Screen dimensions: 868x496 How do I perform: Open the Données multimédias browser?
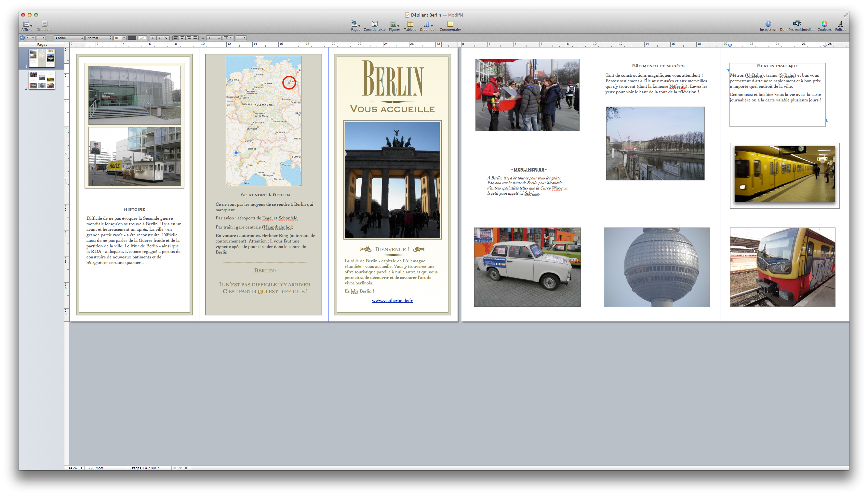pos(796,24)
